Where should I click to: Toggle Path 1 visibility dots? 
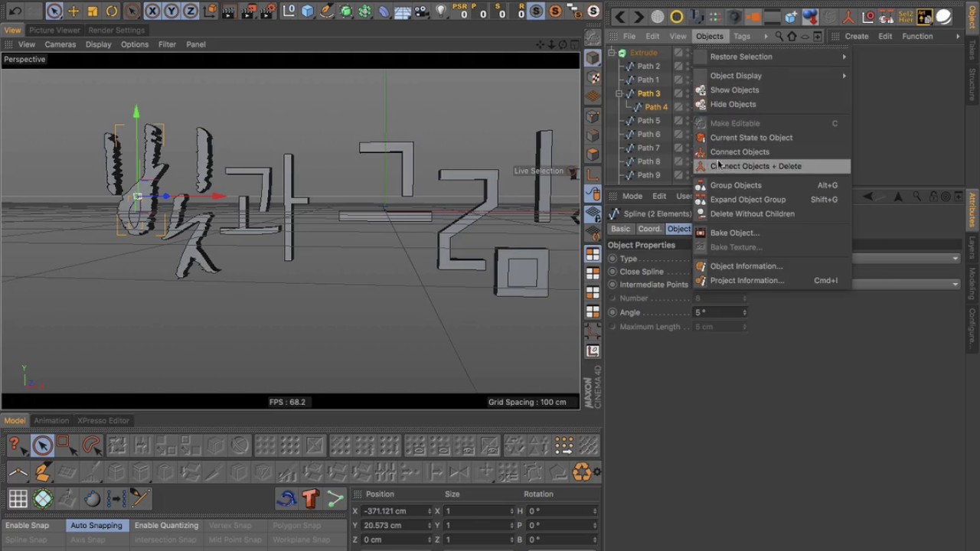tap(688, 80)
